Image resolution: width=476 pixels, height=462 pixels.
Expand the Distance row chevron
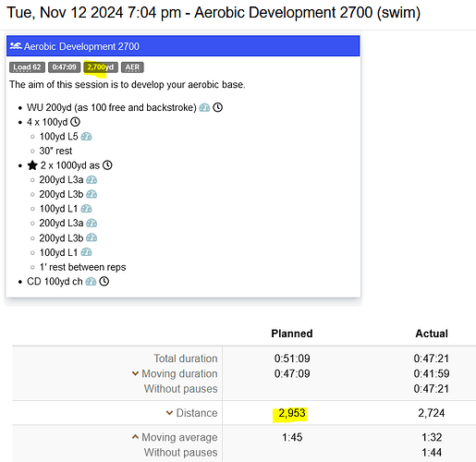[169, 412]
